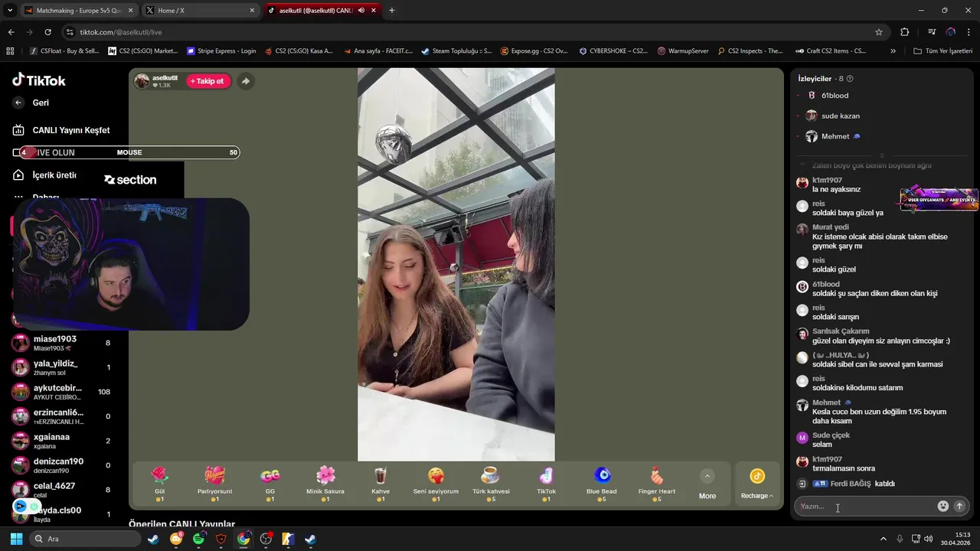Open xgaianaa live channel
980x551 pixels.
point(61,441)
